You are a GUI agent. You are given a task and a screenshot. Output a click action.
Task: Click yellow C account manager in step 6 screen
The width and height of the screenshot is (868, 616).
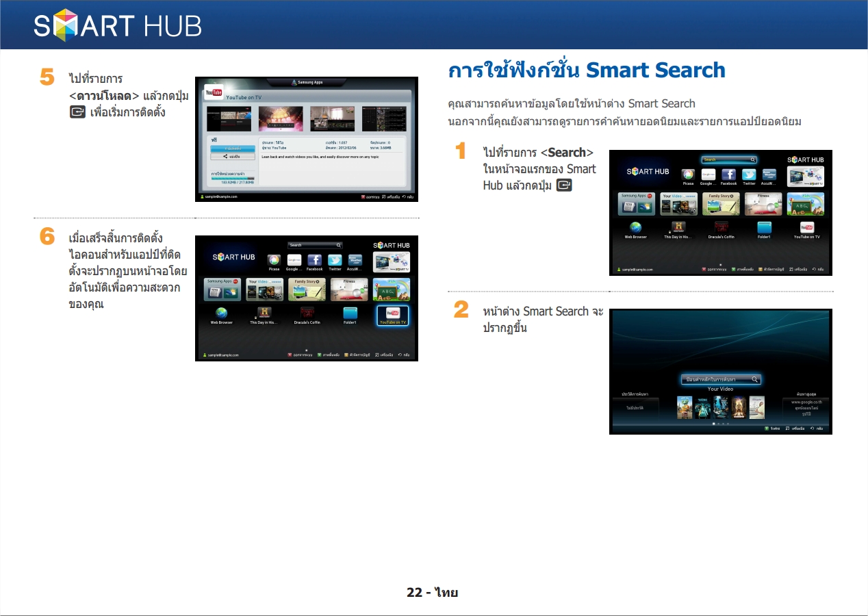click(x=359, y=355)
